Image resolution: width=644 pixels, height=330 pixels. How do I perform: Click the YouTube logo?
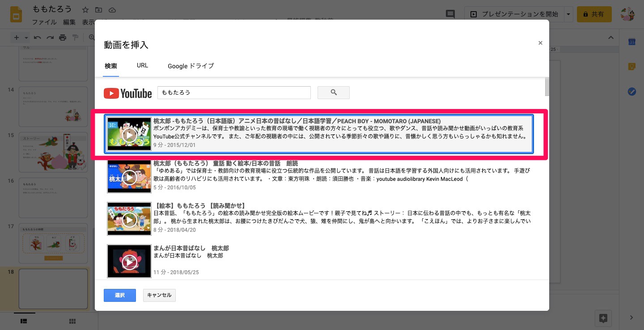point(128,93)
